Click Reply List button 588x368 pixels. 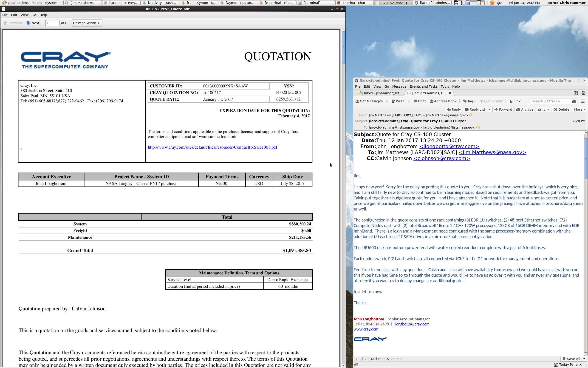(x=475, y=109)
